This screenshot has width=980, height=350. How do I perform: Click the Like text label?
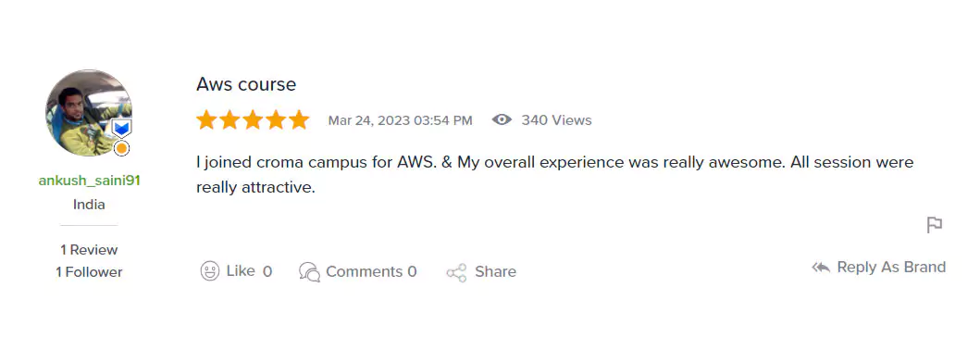point(241,271)
